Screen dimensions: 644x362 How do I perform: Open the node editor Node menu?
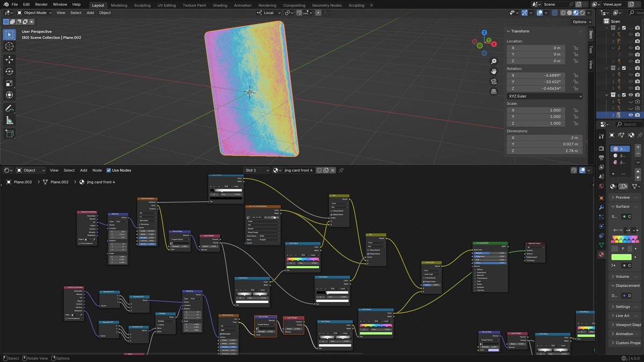click(x=97, y=170)
